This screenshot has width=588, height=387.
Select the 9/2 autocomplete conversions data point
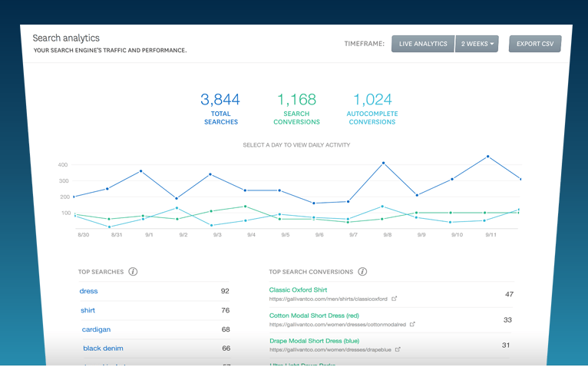pyautogui.click(x=177, y=208)
